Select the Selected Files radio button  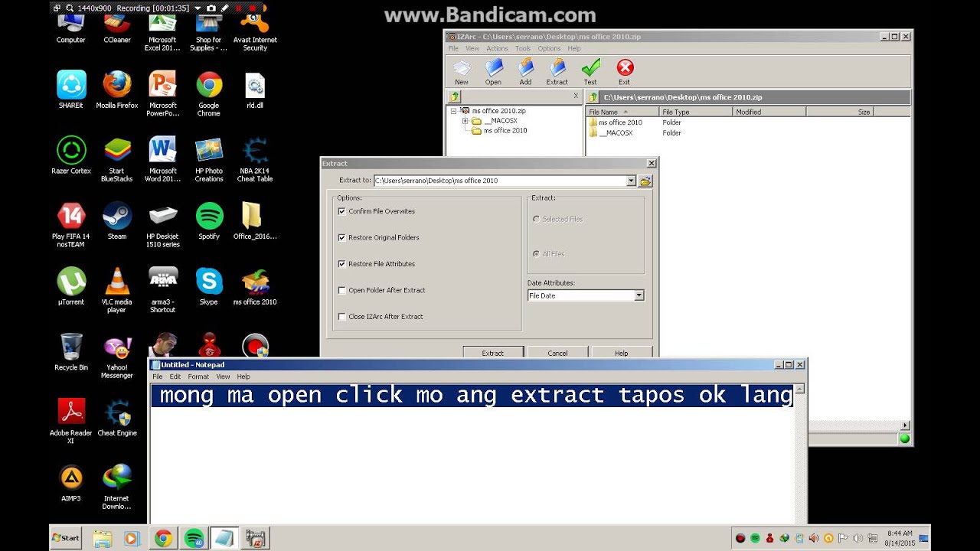point(536,219)
